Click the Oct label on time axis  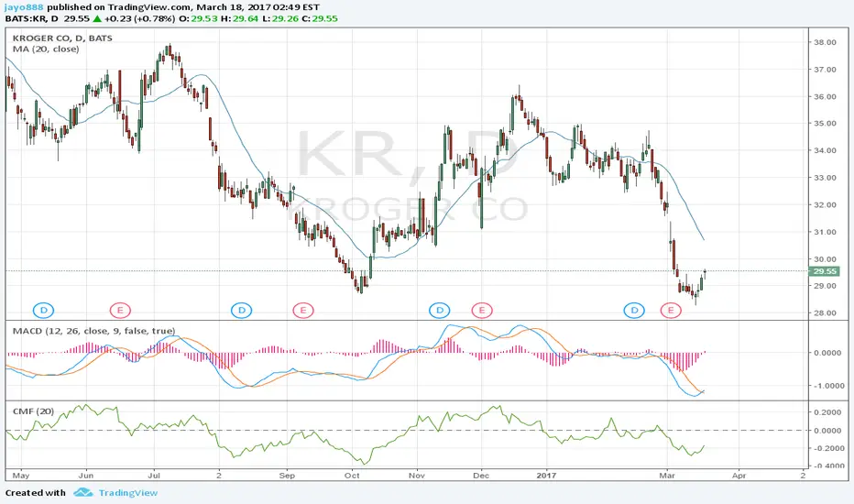click(352, 476)
